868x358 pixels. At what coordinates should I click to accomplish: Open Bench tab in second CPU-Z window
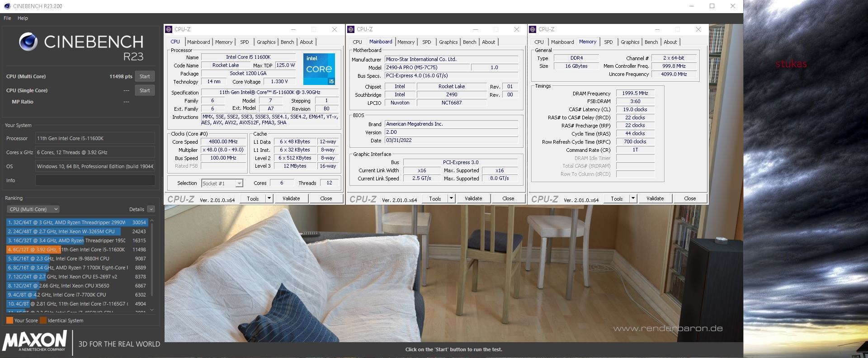tap(470, 42)
